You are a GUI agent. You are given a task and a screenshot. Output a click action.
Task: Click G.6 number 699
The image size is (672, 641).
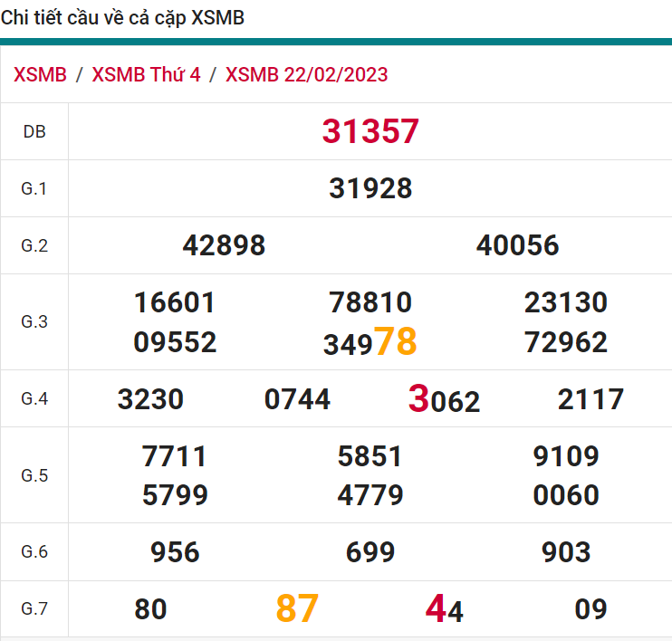tap(370, 552)
